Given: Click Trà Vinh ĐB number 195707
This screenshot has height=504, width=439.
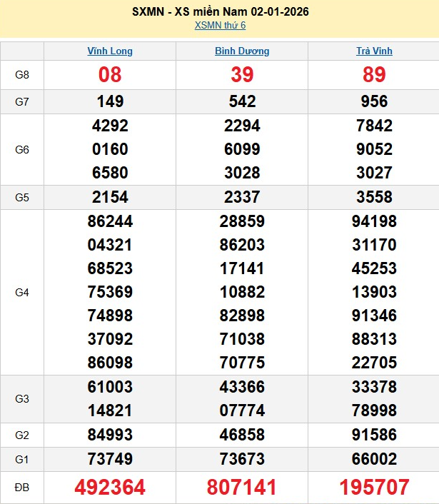Looking at the screenshot, I should [374, 488].
